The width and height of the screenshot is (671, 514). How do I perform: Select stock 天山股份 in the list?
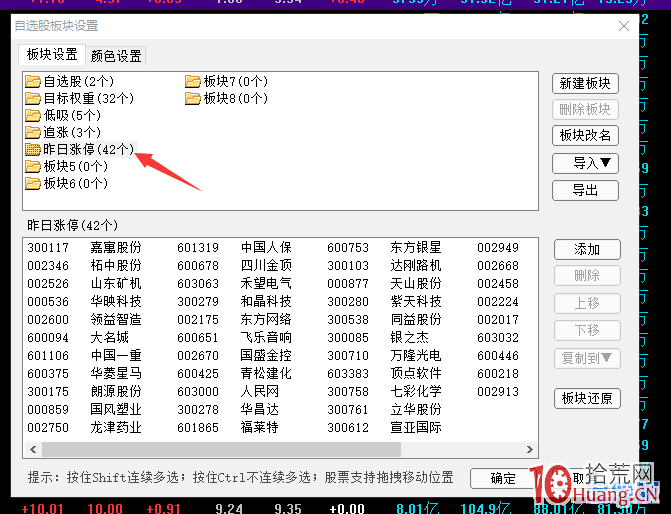[x=416, y=283]
